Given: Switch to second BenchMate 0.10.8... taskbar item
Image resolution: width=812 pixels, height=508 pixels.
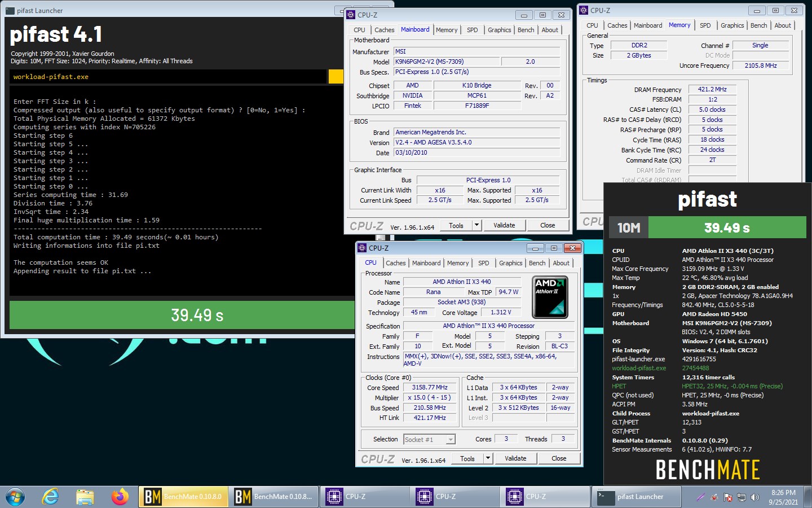Looking at the screenshot, I should [x=274, y=497].
